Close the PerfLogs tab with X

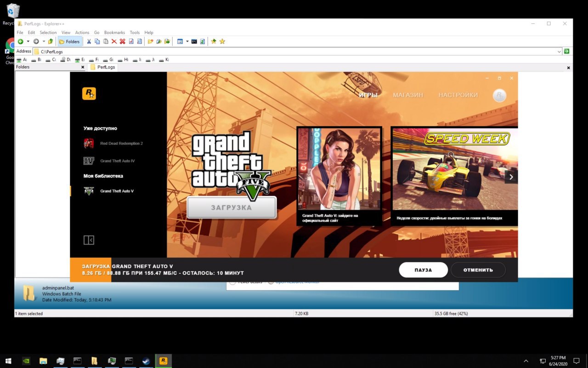(x=568, y=68)
